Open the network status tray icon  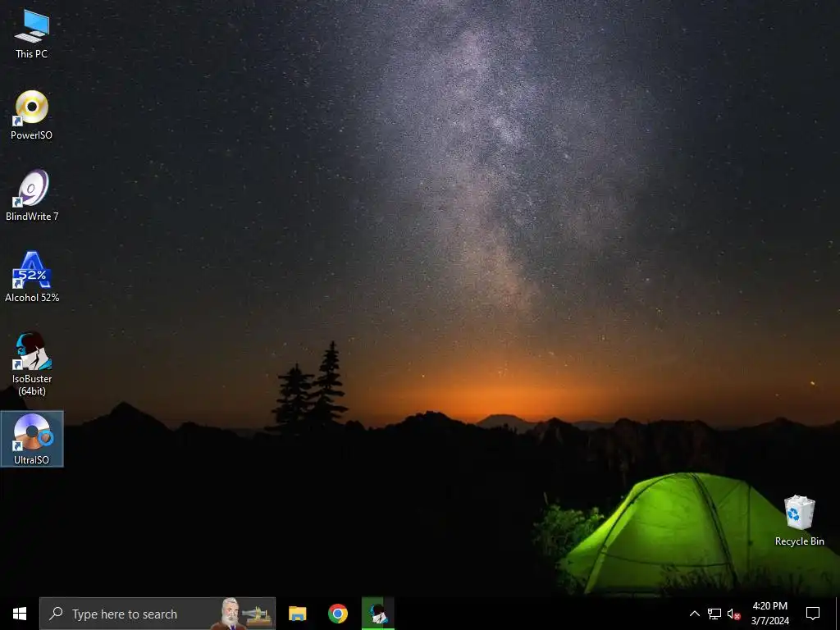(x=714, y=614)
